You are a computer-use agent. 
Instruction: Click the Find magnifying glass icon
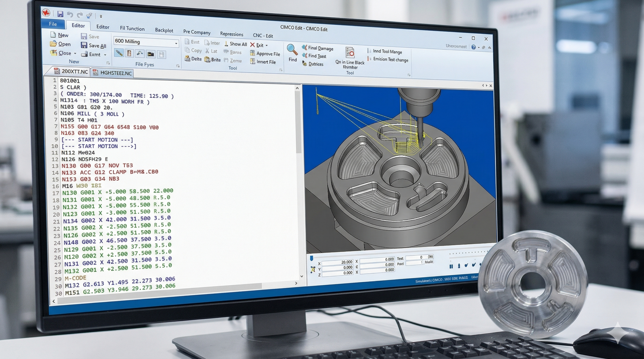292,49
